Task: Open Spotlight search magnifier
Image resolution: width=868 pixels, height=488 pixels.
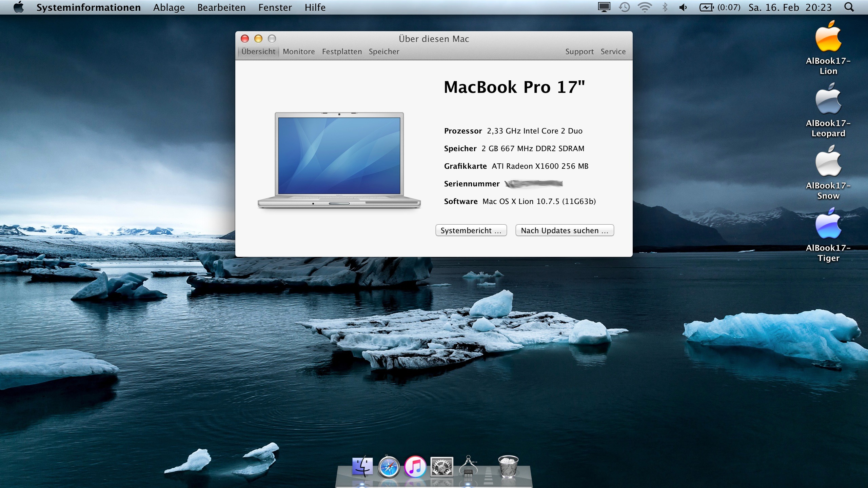Action: click(849, 7)
